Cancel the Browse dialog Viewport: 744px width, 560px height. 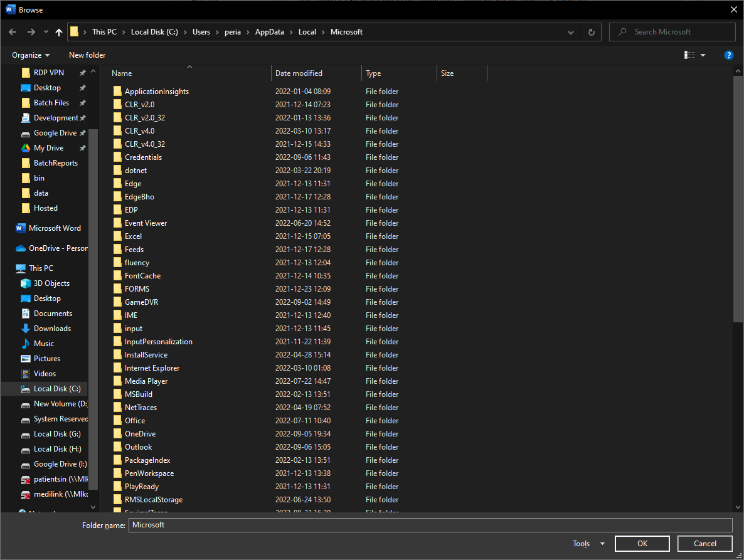704,544
